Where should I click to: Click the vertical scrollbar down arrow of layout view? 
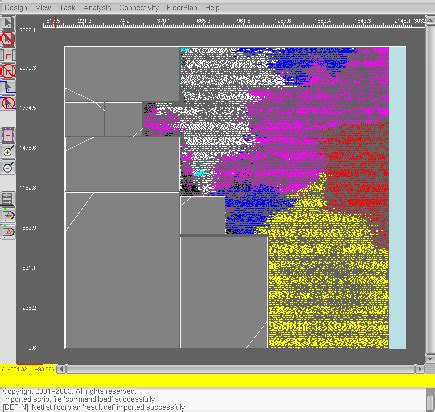[429, 358]
